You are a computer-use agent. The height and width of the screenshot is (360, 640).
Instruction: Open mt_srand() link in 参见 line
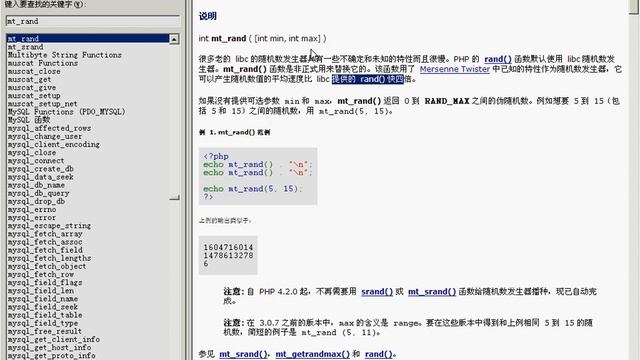tap(243, 354)
